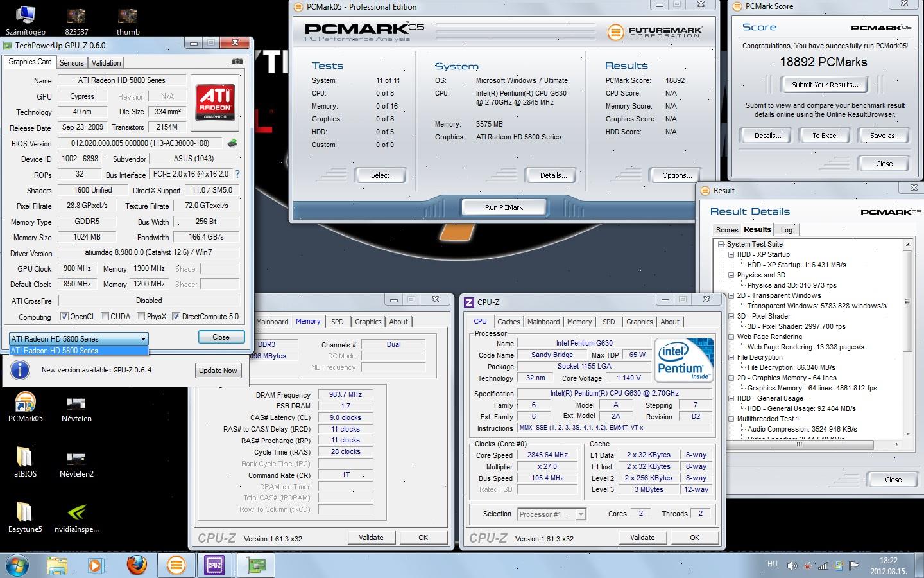Click the GPU-Z screenshot camera icon
The height and width of the screenshot is (578, 924).
pos(237,62)
